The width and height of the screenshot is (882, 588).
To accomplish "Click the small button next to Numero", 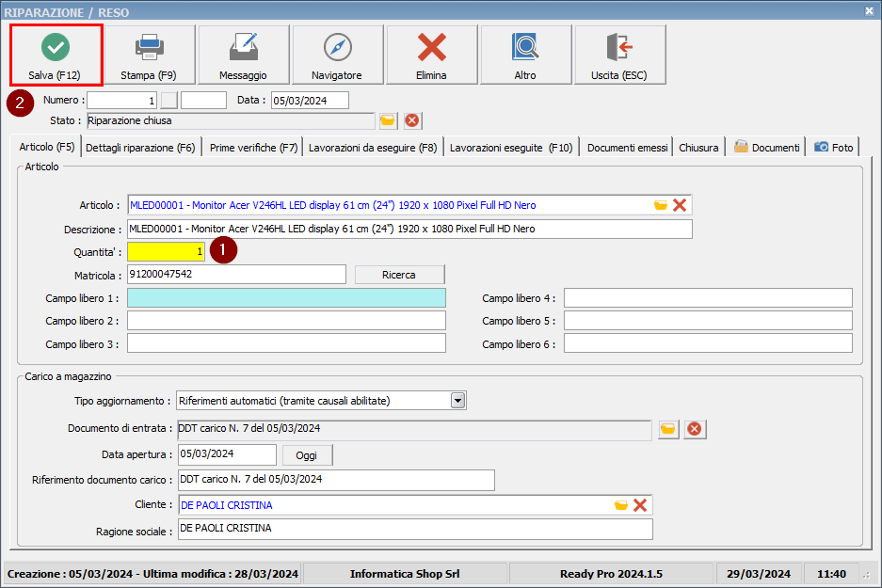I will click(168, 101).
